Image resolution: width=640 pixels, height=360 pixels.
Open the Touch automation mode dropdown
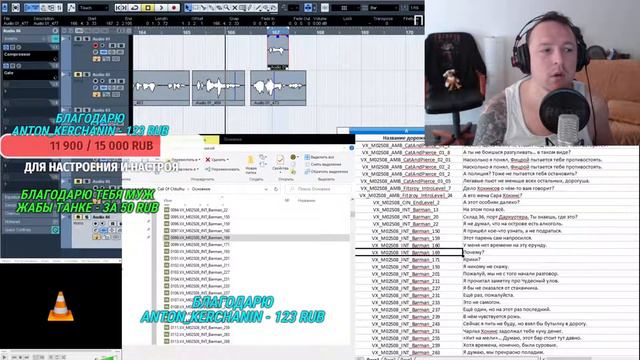[93, 8]
